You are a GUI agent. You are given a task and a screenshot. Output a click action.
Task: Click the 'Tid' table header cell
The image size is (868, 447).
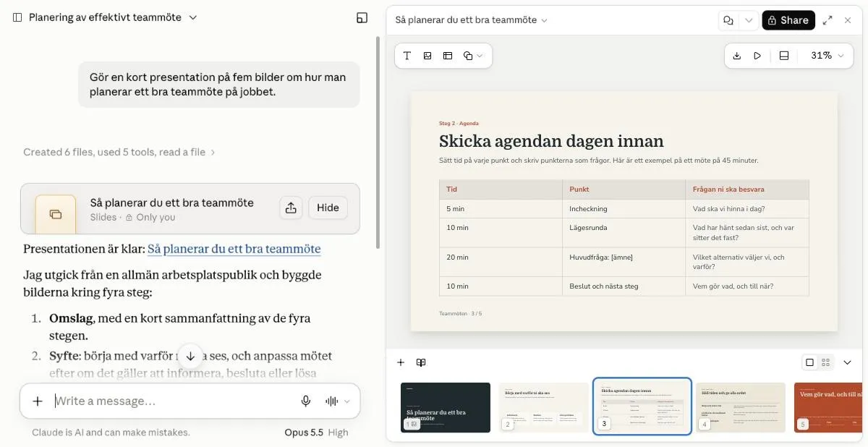[x=501, y=190]
